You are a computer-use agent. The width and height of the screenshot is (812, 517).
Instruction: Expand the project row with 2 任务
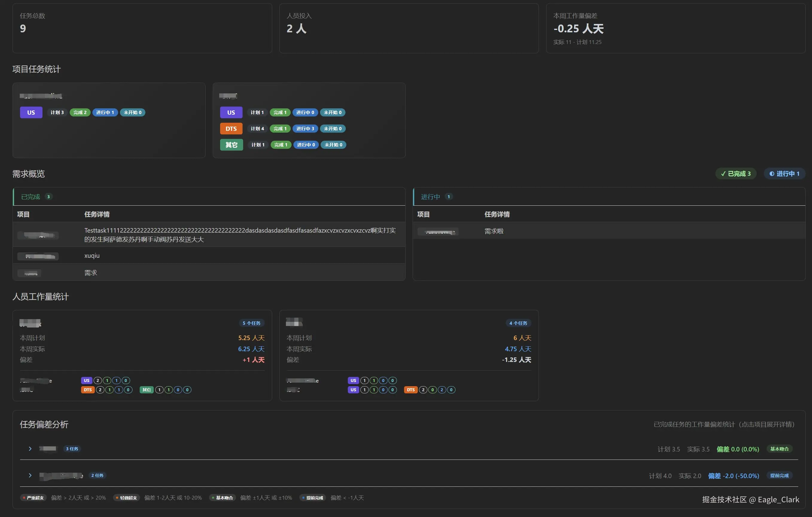pos(30,475)
